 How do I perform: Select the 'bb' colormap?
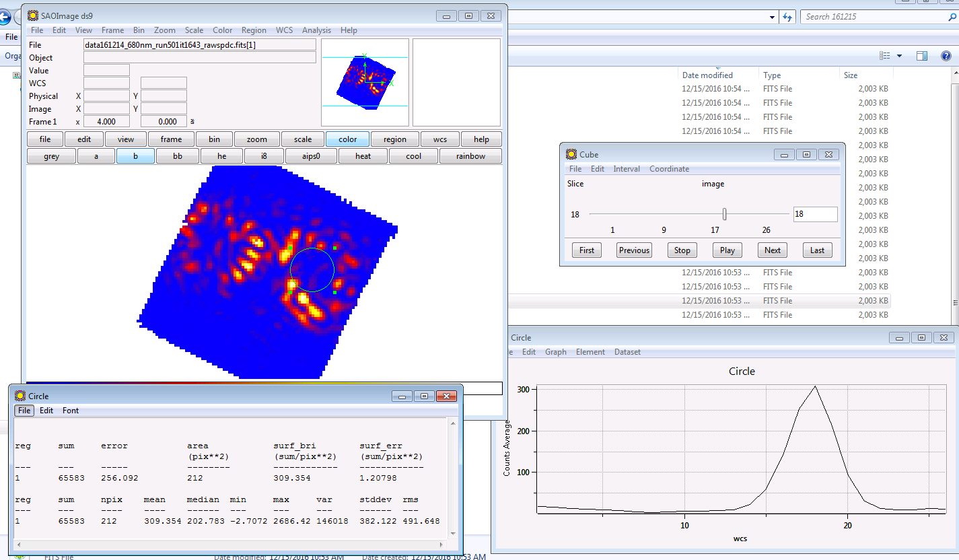tap(177, 156)
